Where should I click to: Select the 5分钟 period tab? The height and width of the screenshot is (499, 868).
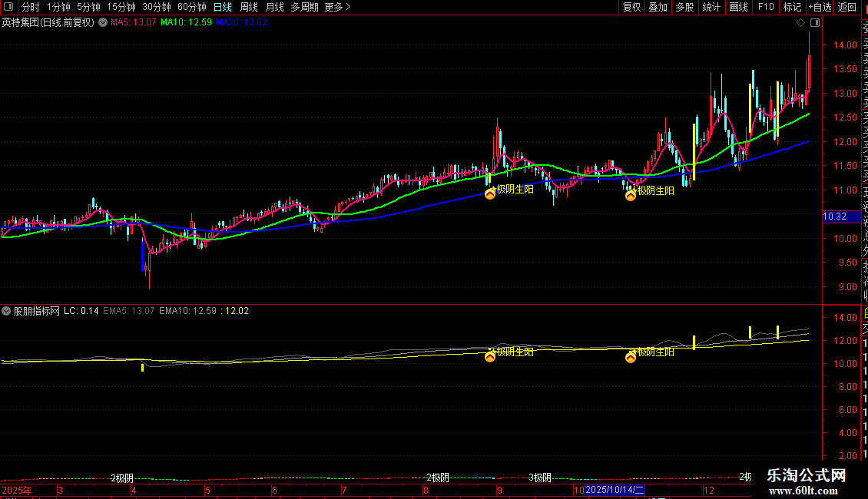click(88, 7)
